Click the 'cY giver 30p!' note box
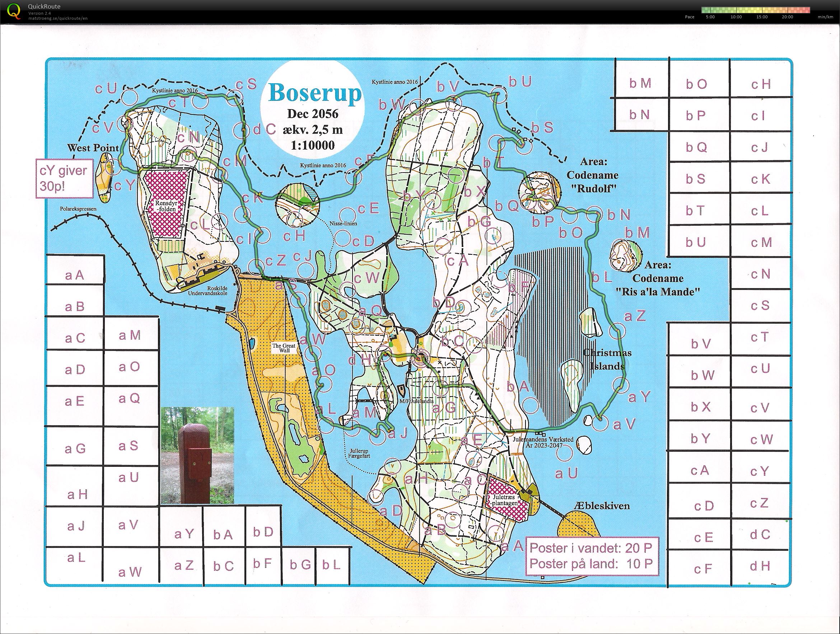 click(x=64, y=178)
